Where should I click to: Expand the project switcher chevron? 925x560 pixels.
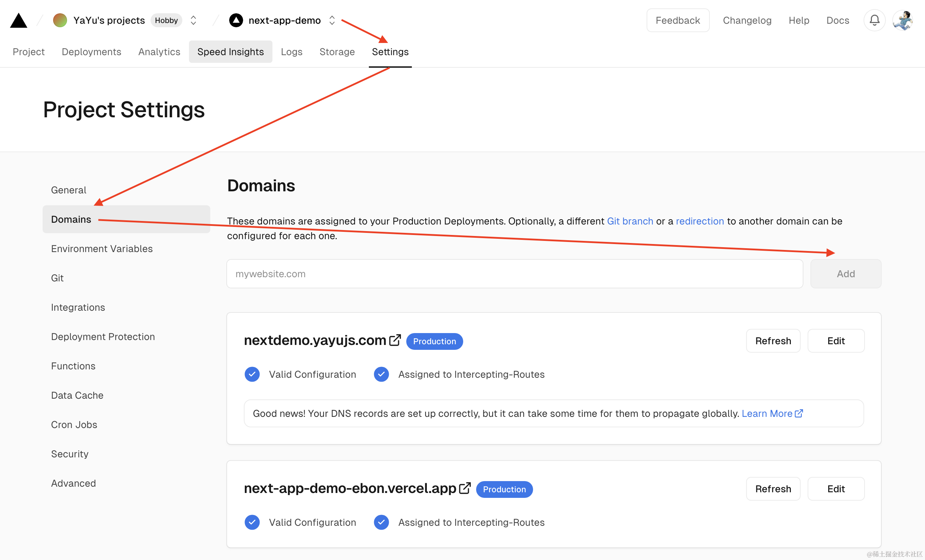pos(332,20)
